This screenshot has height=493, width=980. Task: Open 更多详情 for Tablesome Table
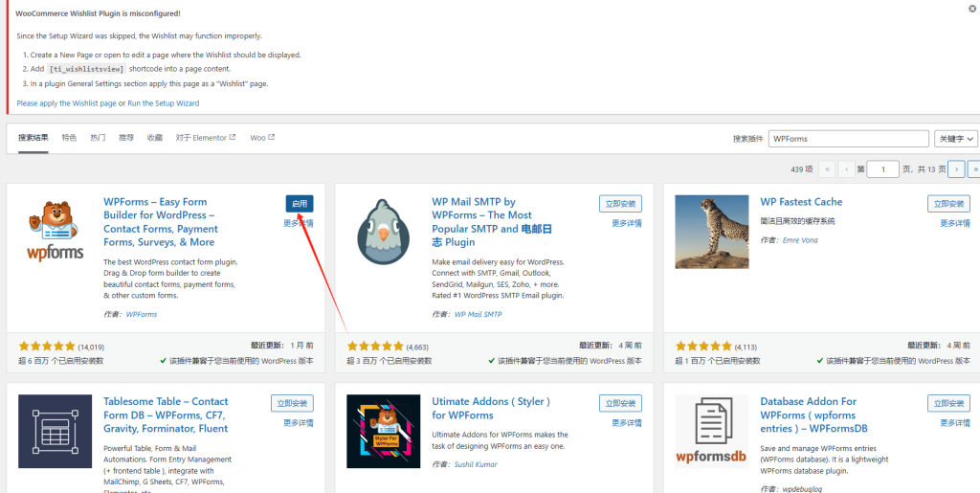click(298, 422)
